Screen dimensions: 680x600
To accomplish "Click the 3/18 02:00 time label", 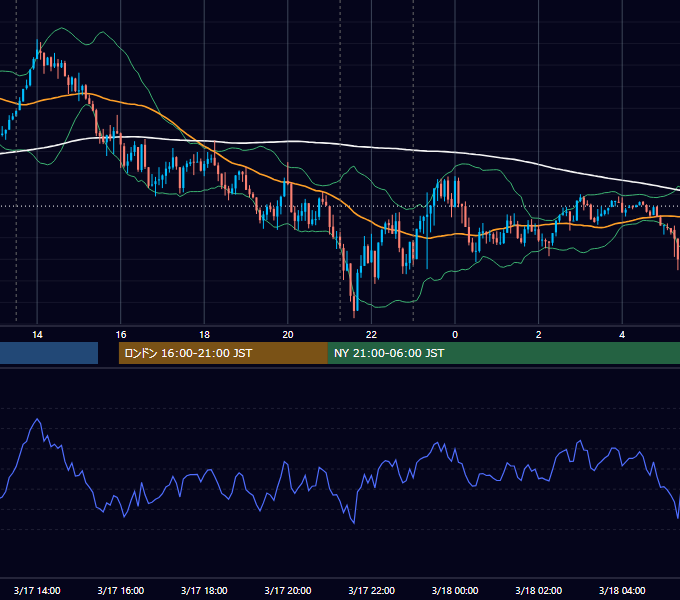I will click(538, 590).
